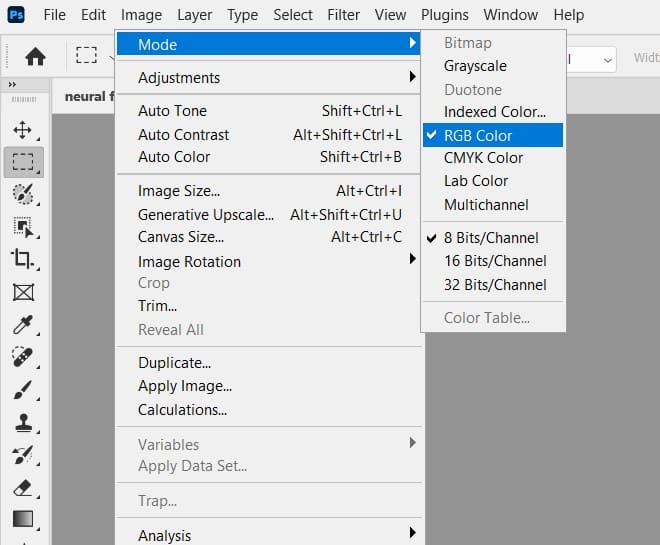660x545 pixels.
Task: Select the Gradient tool
Action: [23, 519]
